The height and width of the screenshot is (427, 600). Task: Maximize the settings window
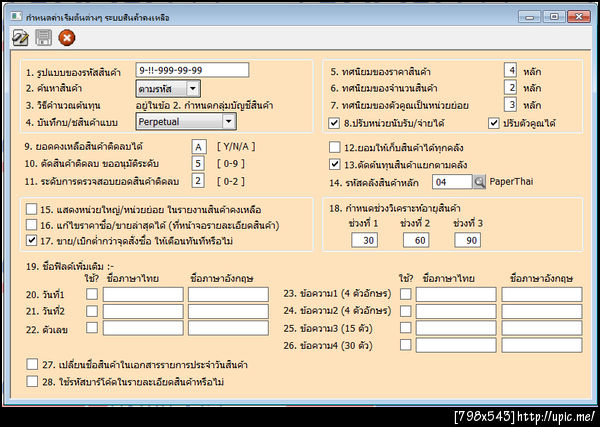point(554,17)
